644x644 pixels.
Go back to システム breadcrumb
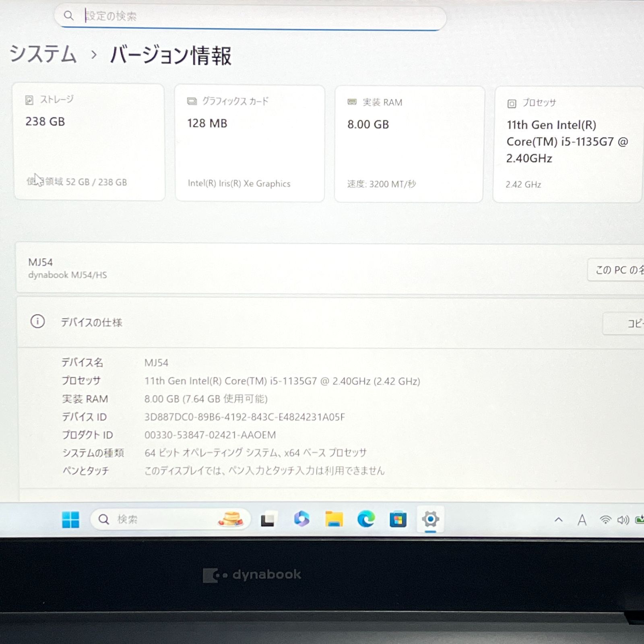[43, 54]
